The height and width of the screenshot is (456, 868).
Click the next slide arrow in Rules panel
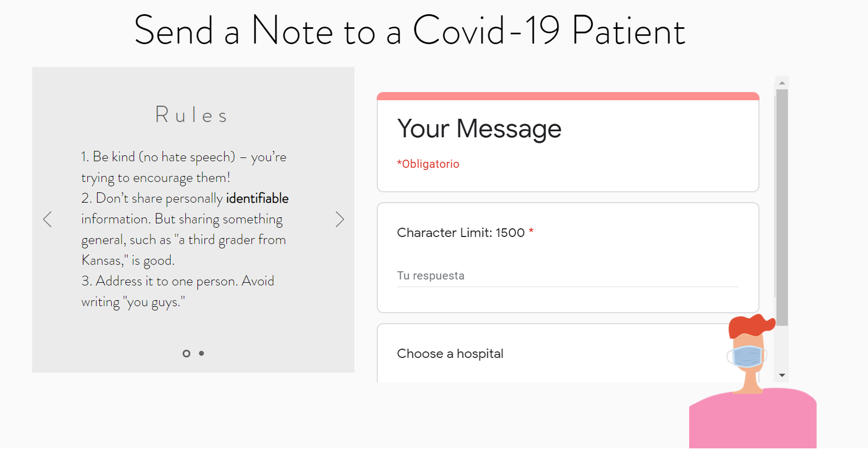click(x=340, y=220)
